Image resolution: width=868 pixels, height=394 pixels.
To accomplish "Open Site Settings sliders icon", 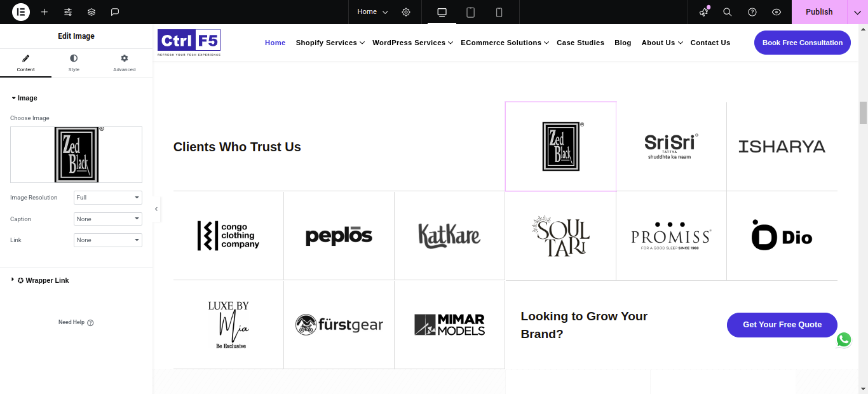I will 68,12.
